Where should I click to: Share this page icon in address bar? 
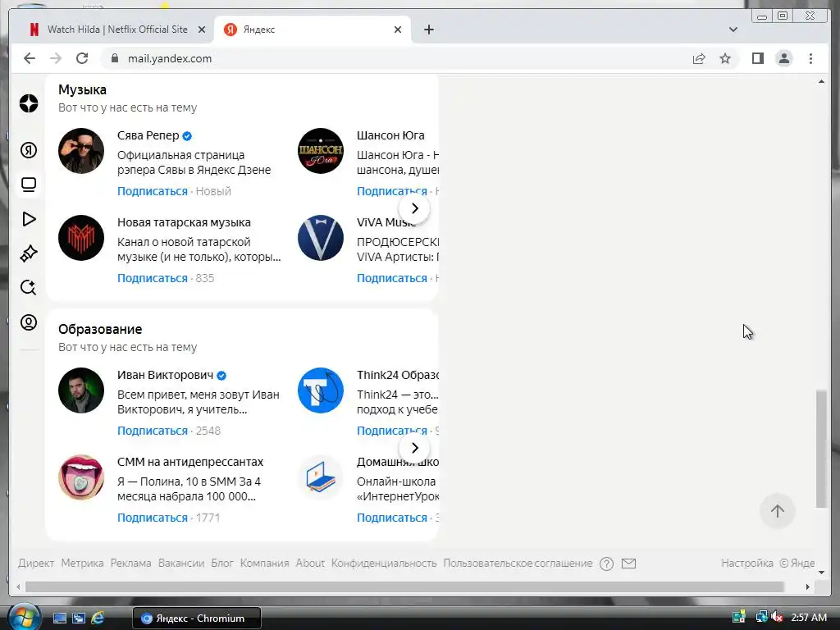(699, 58)
